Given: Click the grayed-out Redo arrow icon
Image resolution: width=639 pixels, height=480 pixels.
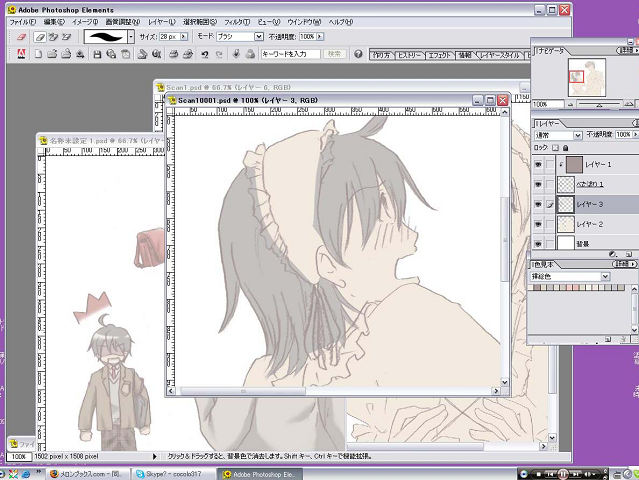Looking at the screenshot, I should pos(219,54).
